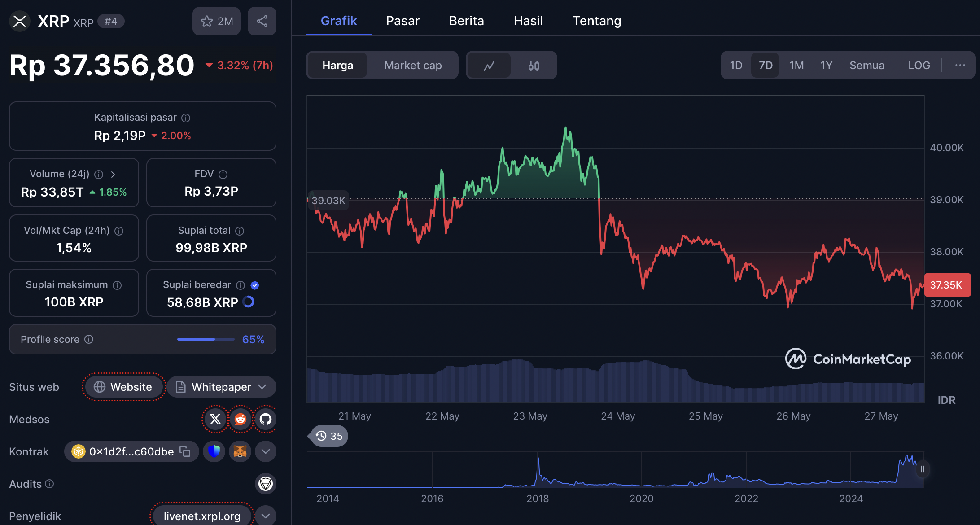Expand more contract addresses chevron
The image size is (980, 525).
click(266, 451)
